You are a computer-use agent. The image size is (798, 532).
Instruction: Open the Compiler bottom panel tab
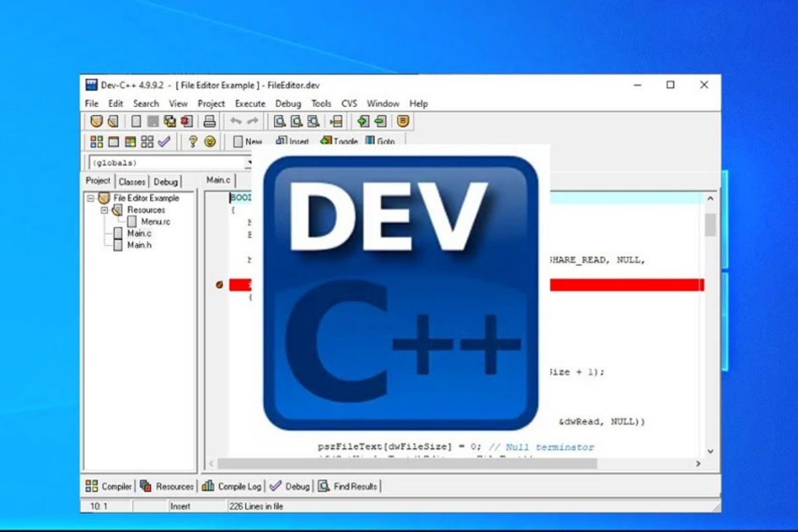coord(108,487)
